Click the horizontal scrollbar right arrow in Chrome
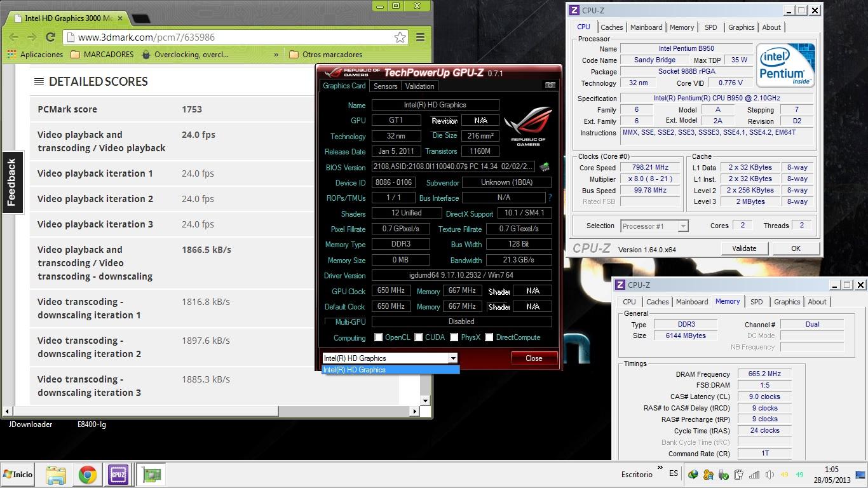 coord(415,411)
